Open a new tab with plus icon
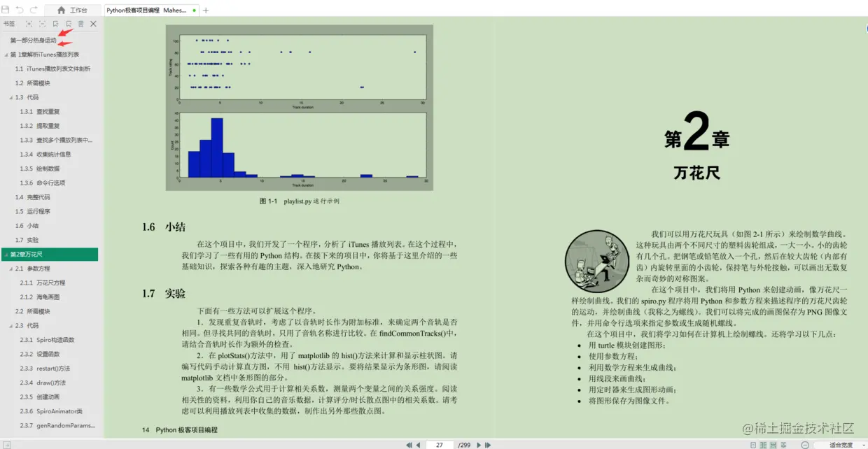This screenshot has width=868, height=449. pos(205,10)
